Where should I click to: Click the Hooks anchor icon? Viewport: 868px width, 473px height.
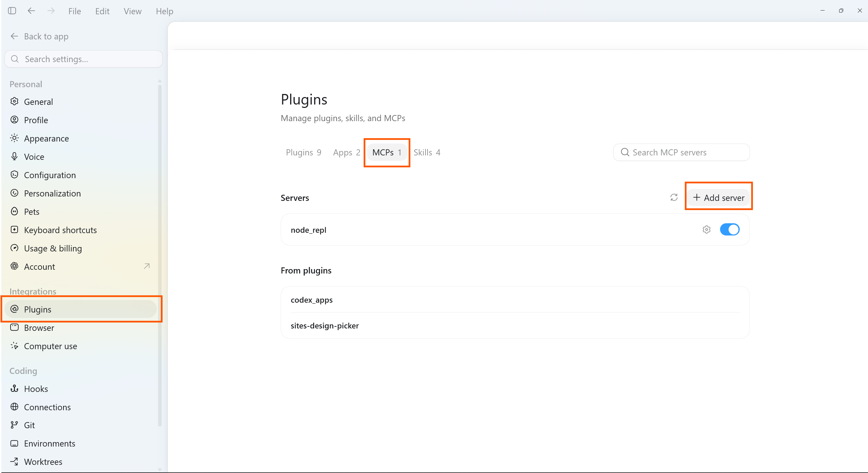coord(14,389)
